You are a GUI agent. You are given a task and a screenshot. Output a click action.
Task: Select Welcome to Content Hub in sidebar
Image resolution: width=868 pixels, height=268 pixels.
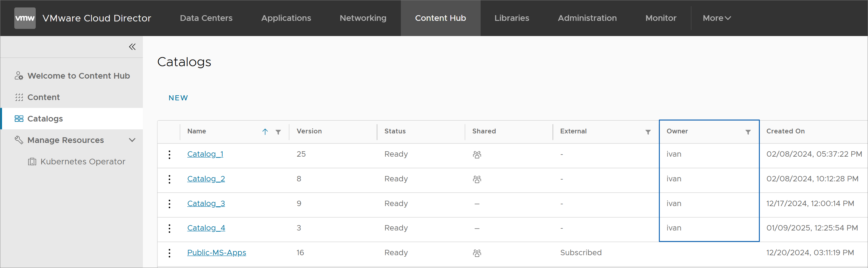click(x=79, y=76)
